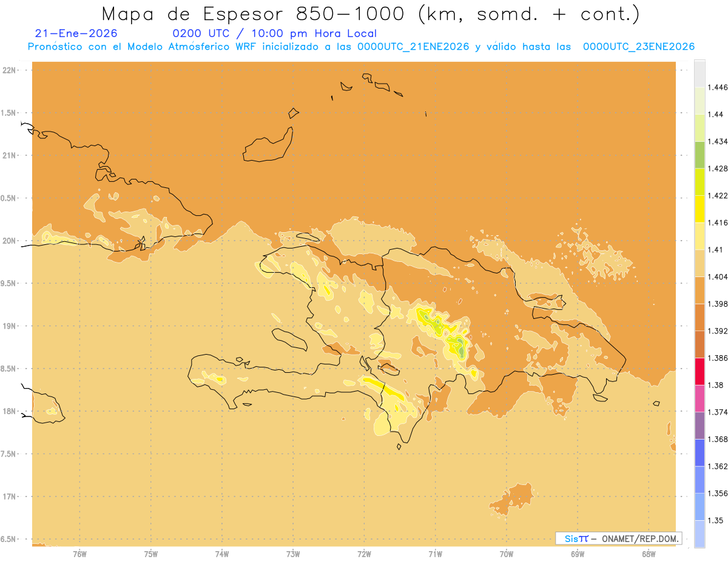This screenshot has width=728, height=562.
Task: Click the '1.5N' latitude label
Action: coord(8,113)
